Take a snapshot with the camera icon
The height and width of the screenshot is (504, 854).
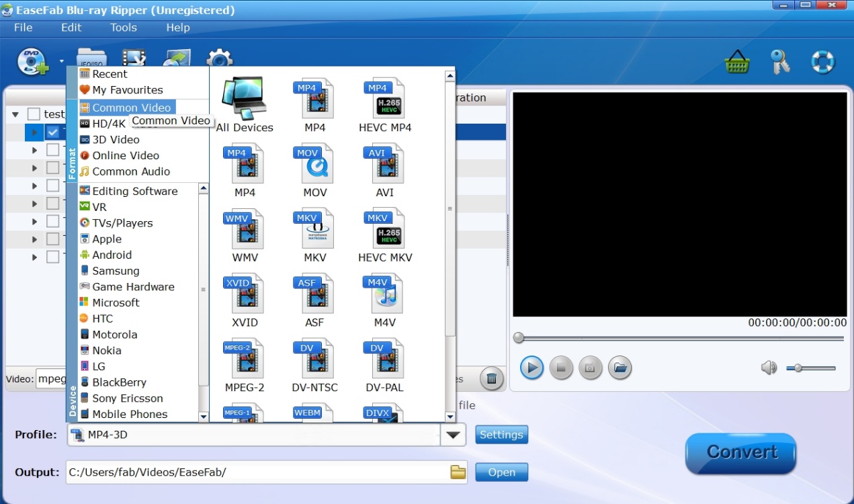pyautogui.click(x=590, y=368)
